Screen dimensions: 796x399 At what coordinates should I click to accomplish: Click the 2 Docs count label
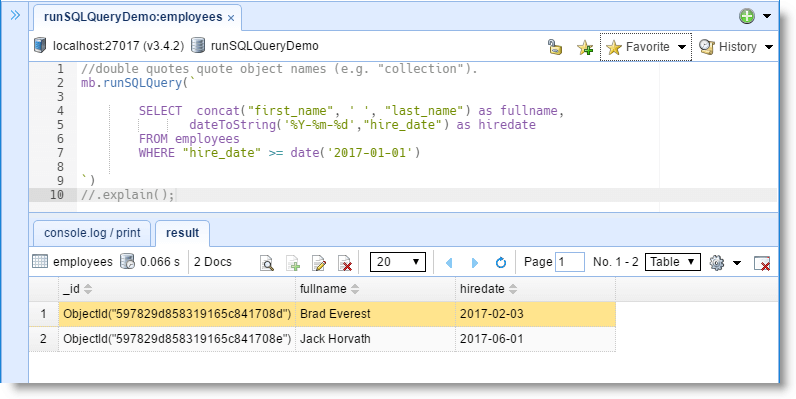pos(213,262)
